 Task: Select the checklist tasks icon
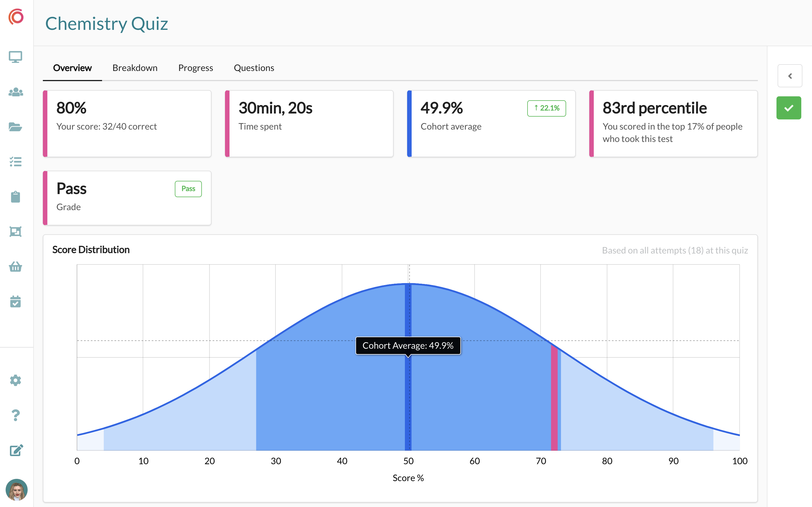point(16,162)
